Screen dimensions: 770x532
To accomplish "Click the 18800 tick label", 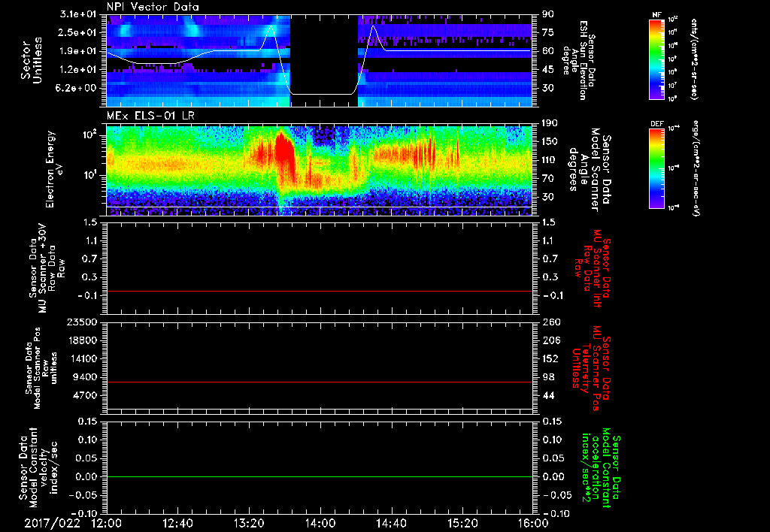I will click(x=83, y=340).
